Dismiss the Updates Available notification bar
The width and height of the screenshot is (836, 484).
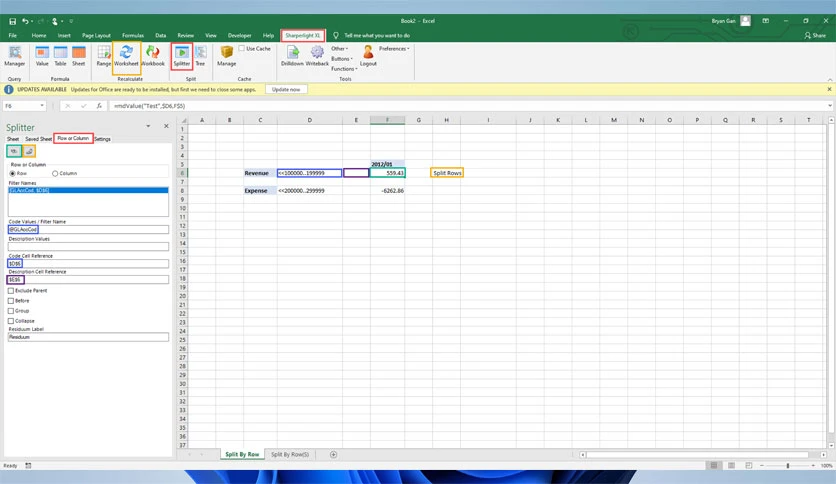click(x=829, y=90)
